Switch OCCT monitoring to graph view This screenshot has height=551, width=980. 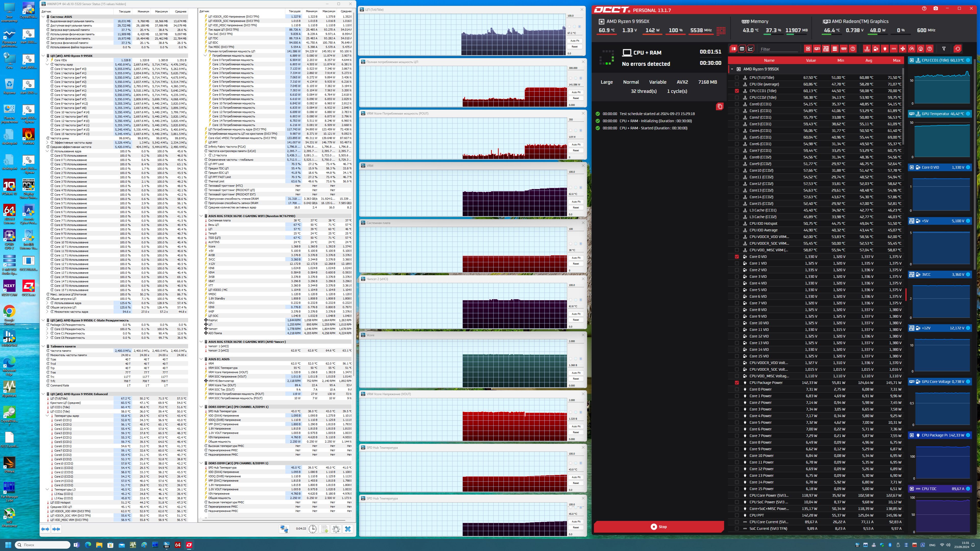coord(750,49)
